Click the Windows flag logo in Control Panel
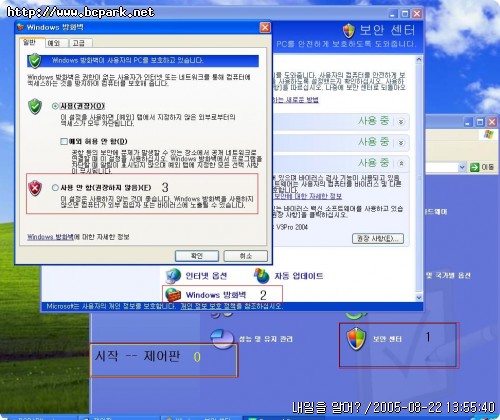Screen dimensions: 500x420 coord(488,135)
